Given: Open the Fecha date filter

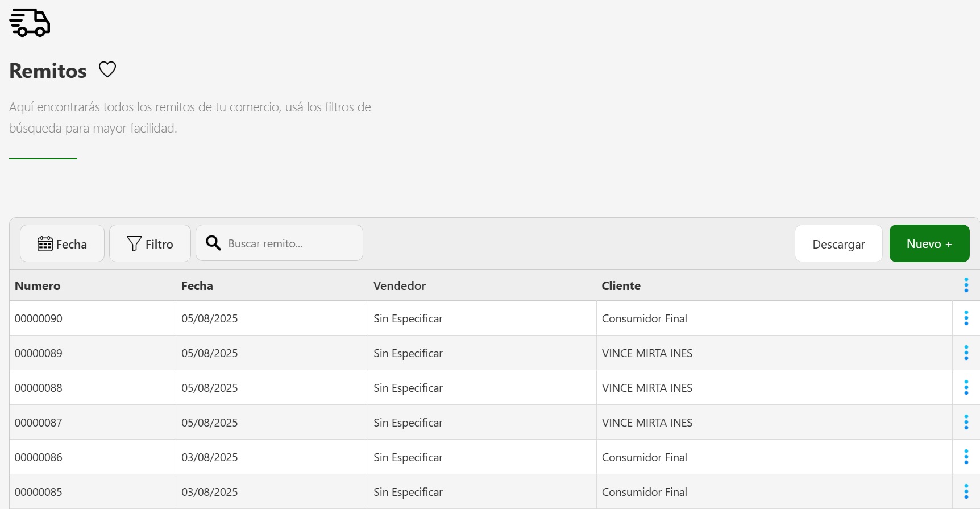Looking at the screenshot, I should click(x=62, y=244).
